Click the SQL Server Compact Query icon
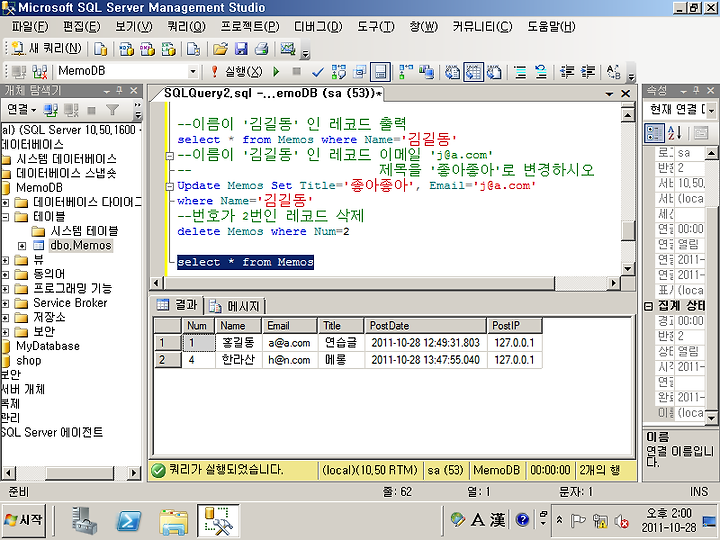 pyautogui.click(x=193, y=48)
